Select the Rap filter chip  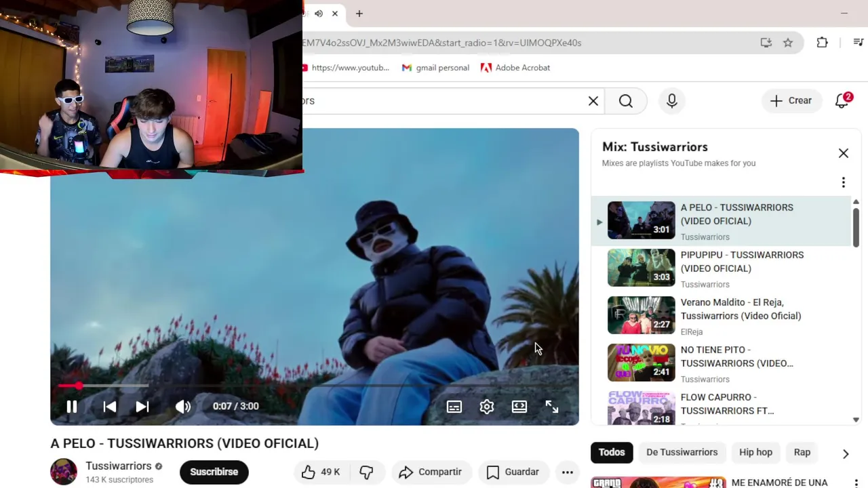click(802, 452)
